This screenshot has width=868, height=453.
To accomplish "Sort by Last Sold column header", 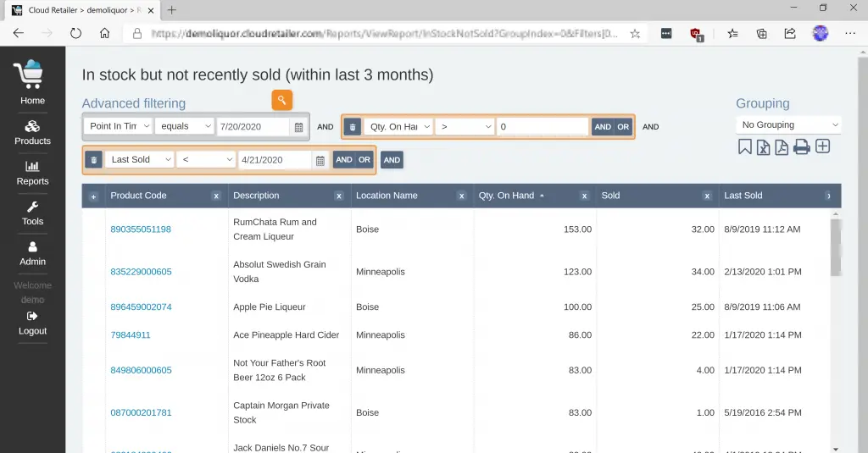I will click(x=743, y=196).
